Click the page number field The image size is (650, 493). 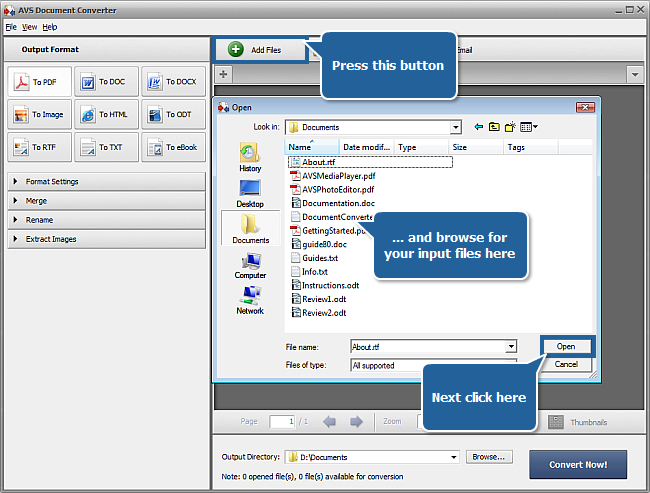[282, 422]
